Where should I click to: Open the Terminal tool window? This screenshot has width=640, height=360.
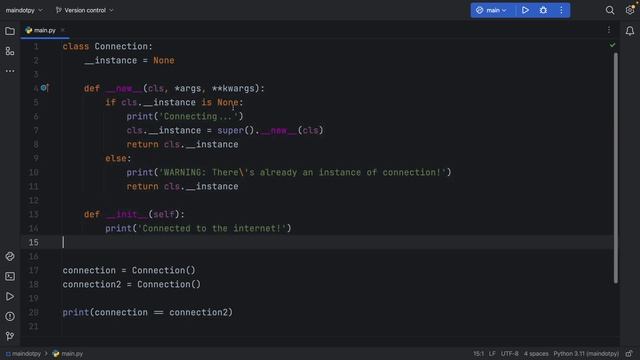pos(10,276)
